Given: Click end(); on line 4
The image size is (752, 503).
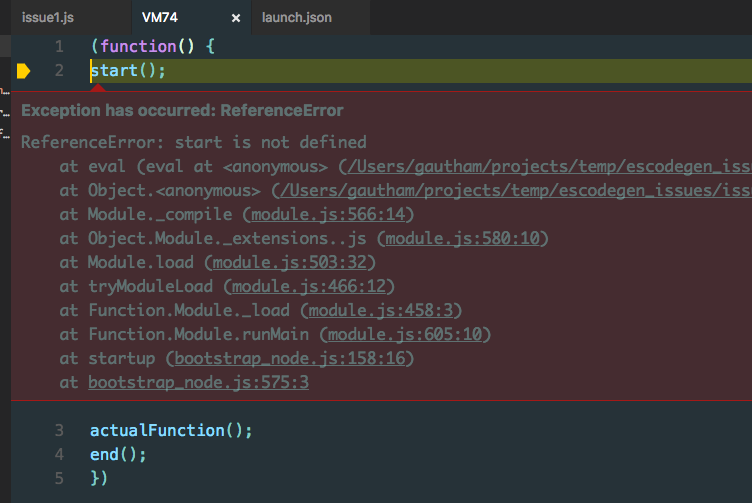Looking at the screenshot, I should [118, 454].
